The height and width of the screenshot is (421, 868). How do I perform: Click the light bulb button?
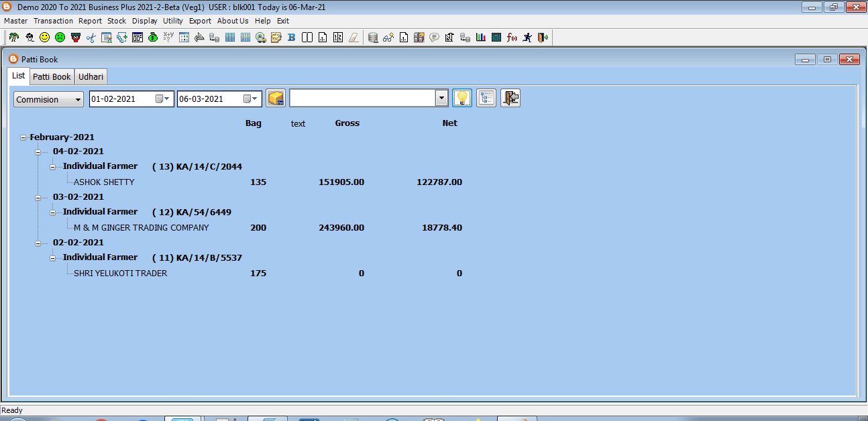pyautogui.click(x=462, y=98)
